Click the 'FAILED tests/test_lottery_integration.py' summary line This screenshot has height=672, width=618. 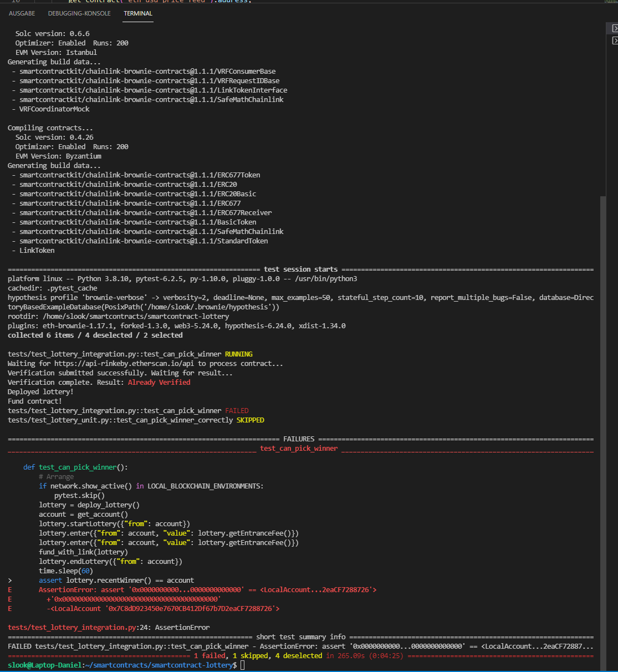pyautogui.click(x=300, y=646)
